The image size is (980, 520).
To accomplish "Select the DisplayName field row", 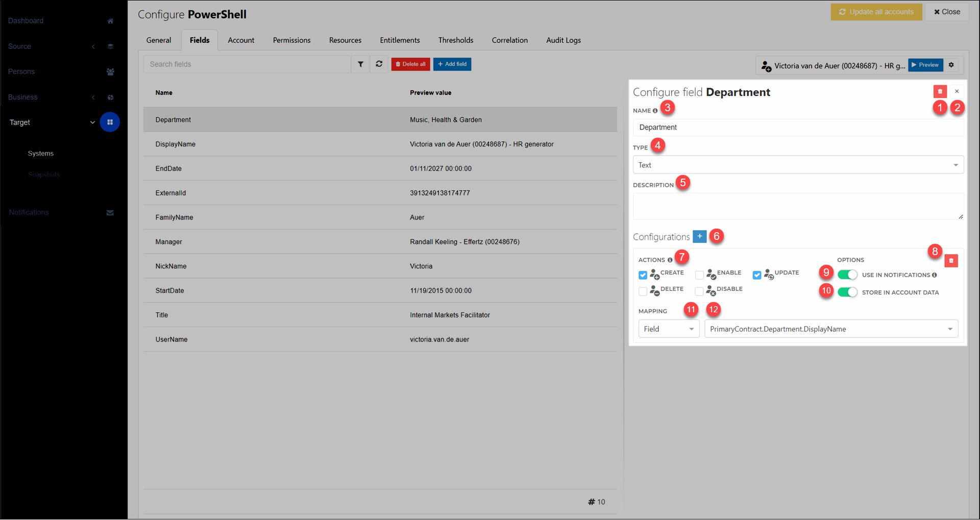I will pos(380,144).
